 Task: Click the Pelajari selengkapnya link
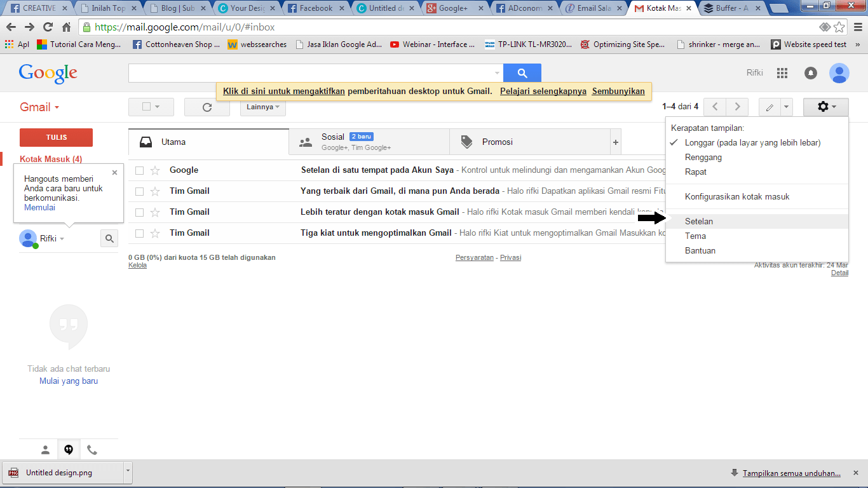tap(543, 91)
